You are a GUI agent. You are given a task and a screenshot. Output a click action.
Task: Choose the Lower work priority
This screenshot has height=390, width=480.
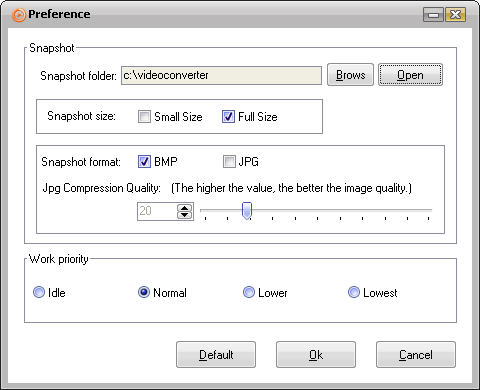249,292
